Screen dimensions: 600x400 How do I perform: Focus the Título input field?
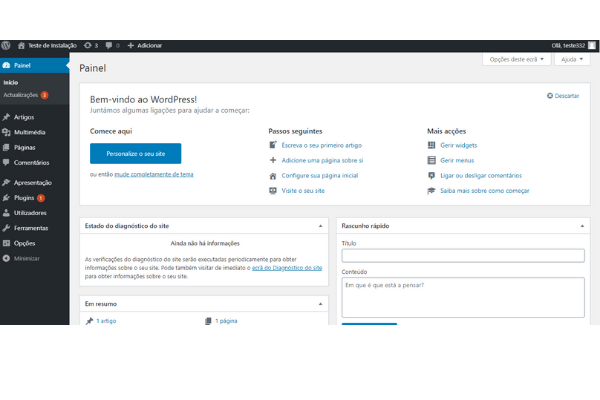pos(463,256)
